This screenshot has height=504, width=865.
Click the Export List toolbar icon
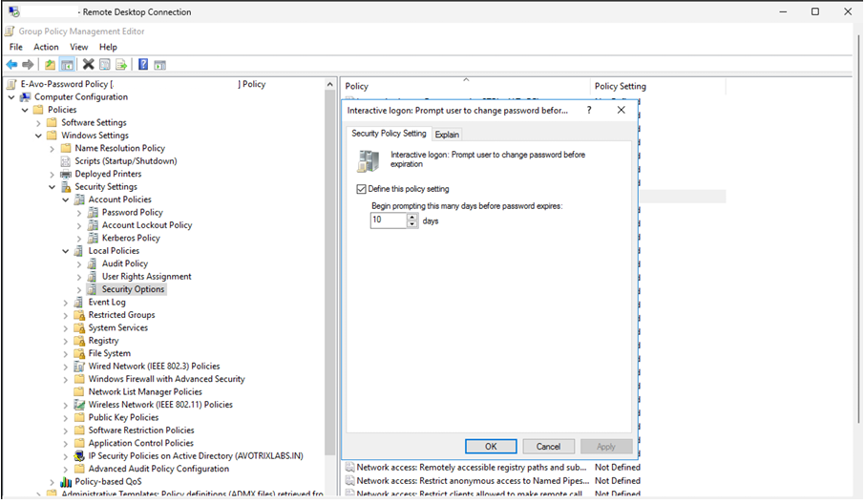(121, 65)
